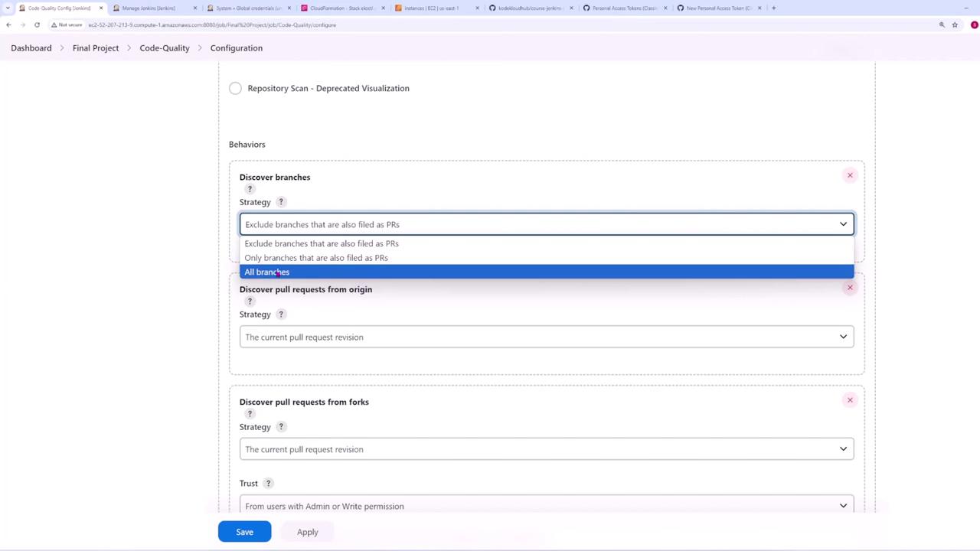Show help for forks pull requests Strategy

(281, 427)
